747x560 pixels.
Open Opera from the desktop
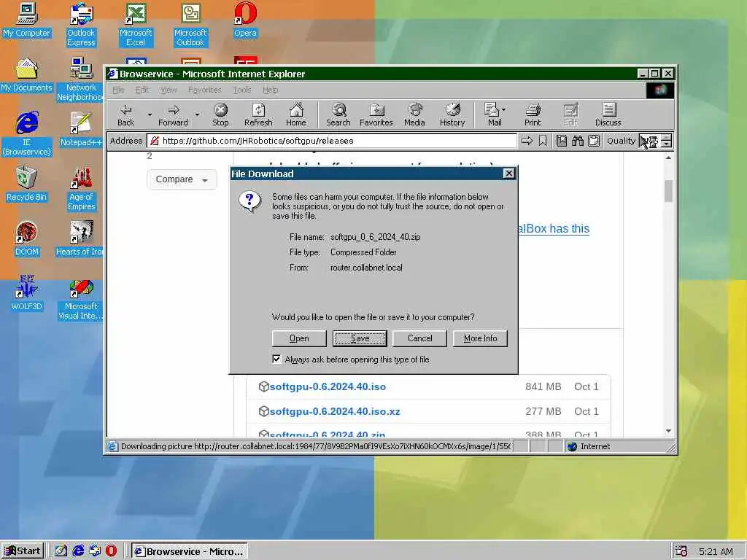pos(245,20)
